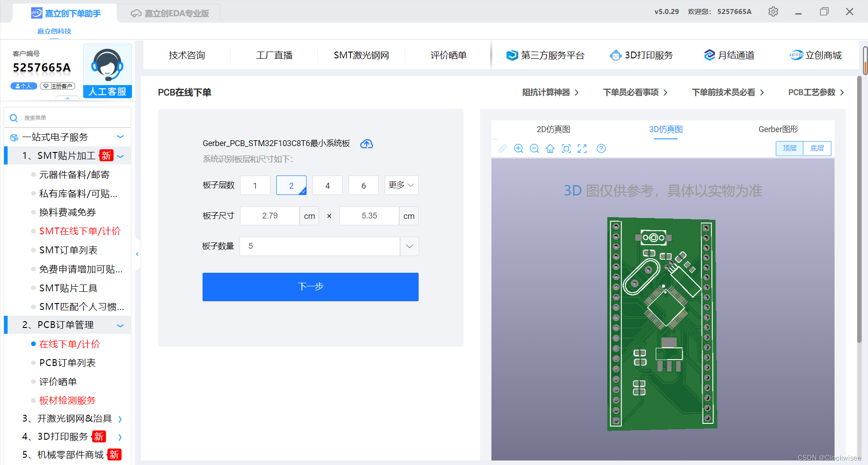The image size is (868, 465).
Task: Expand 开激光钢网&治具 section
Action: tap(120, 419)
